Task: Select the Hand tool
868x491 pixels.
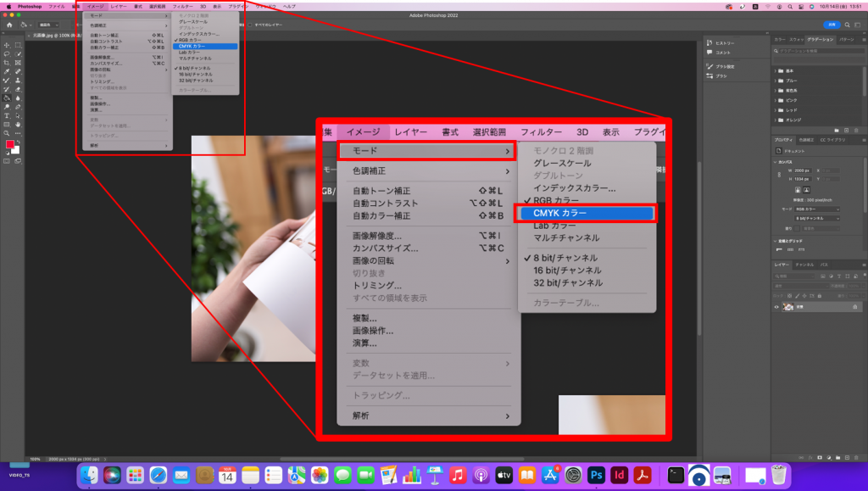Action: (18, 125)
